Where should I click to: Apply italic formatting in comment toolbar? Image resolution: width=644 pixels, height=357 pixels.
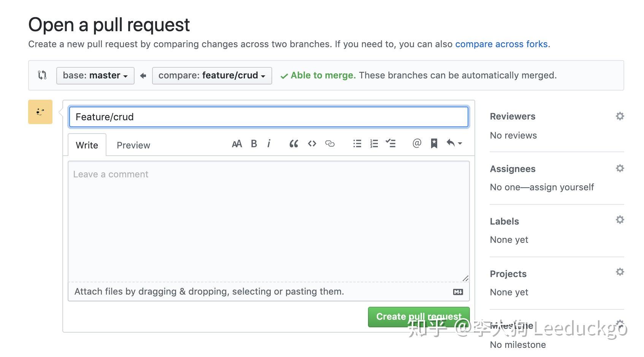[269, 143]
